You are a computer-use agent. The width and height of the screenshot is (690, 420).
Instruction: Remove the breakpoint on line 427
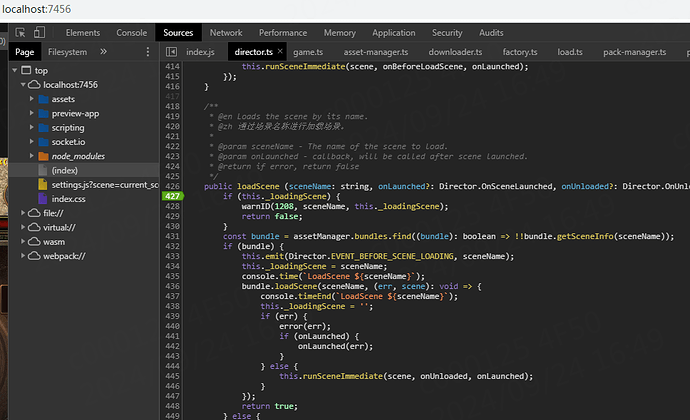pos(172,196)
